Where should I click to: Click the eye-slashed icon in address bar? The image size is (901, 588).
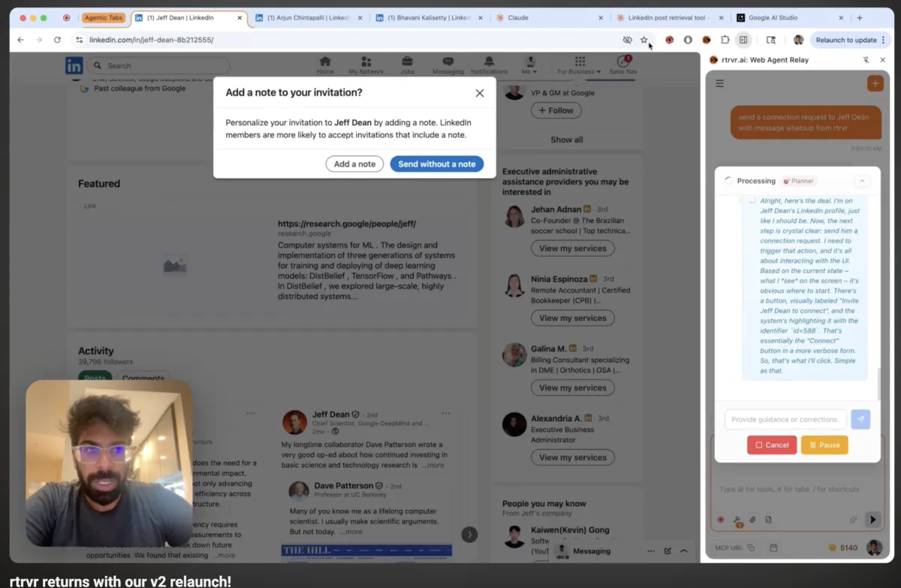(627, 40)
